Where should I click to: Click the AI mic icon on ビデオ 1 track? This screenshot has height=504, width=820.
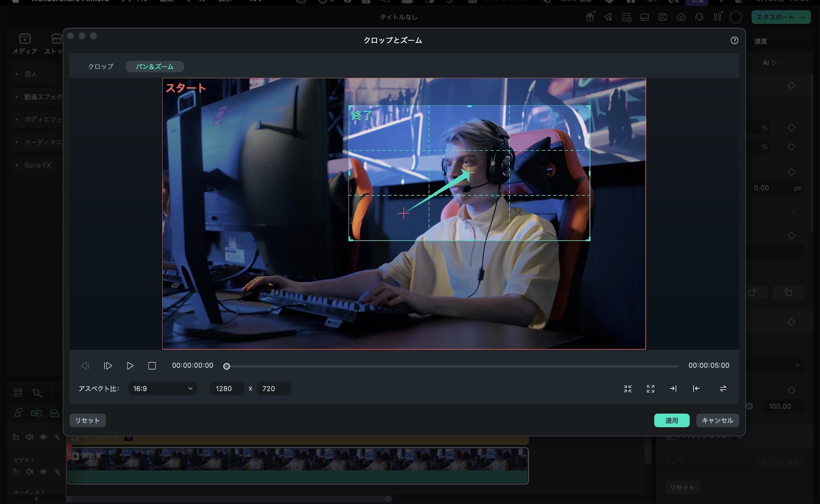57,472
